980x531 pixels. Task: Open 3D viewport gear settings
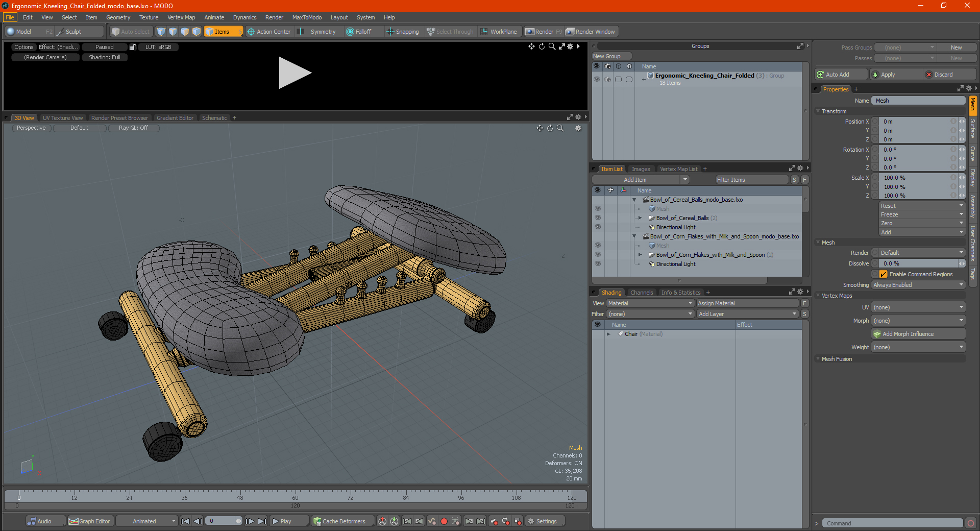(x=578, y=128)
